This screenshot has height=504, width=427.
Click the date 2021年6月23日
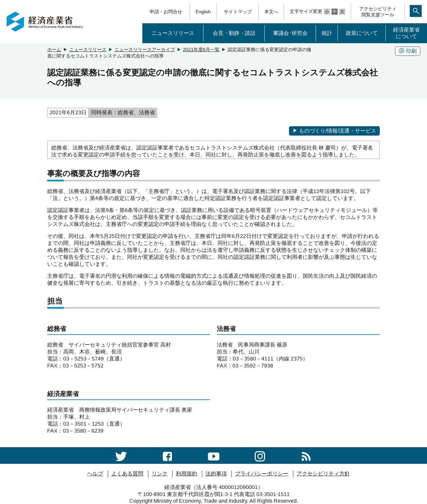(68, 113)
